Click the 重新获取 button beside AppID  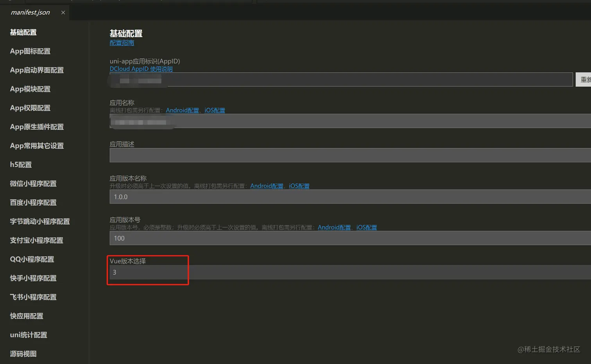point(583,80)
